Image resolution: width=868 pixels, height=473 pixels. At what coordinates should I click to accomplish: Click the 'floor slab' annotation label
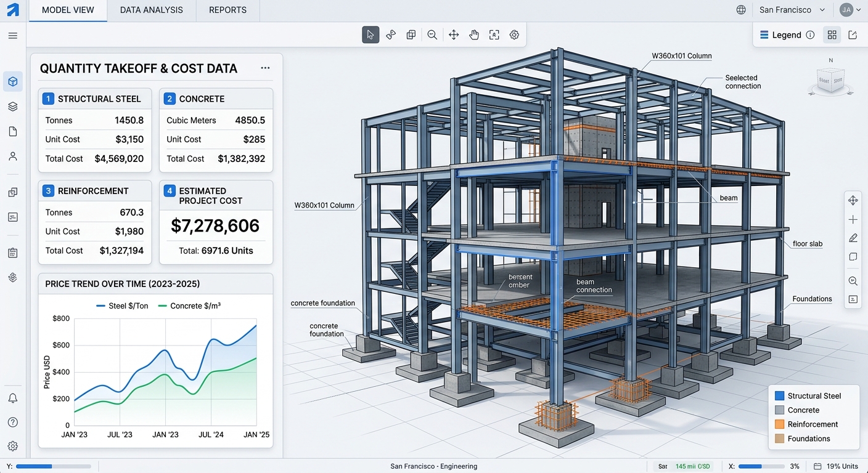point(808,244)
